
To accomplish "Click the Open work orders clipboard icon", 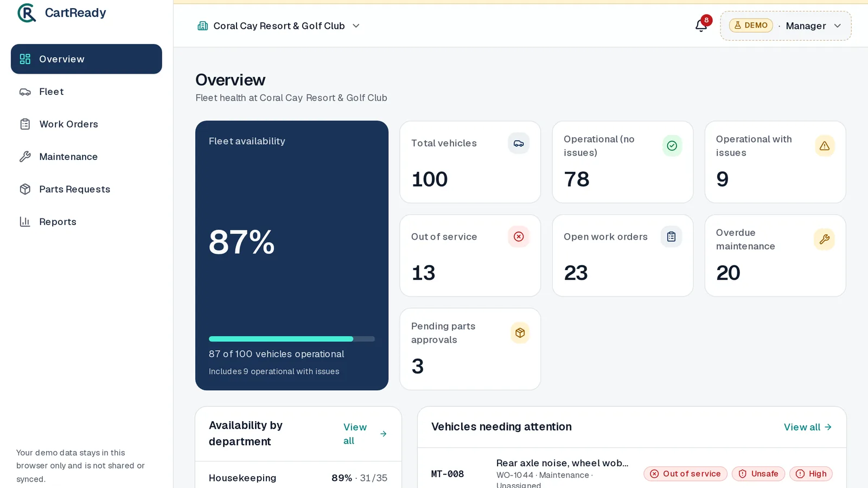I will point(671,236).
